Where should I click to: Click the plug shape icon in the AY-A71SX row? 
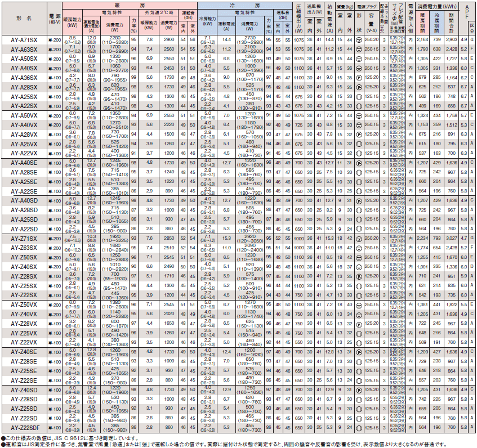359,40
